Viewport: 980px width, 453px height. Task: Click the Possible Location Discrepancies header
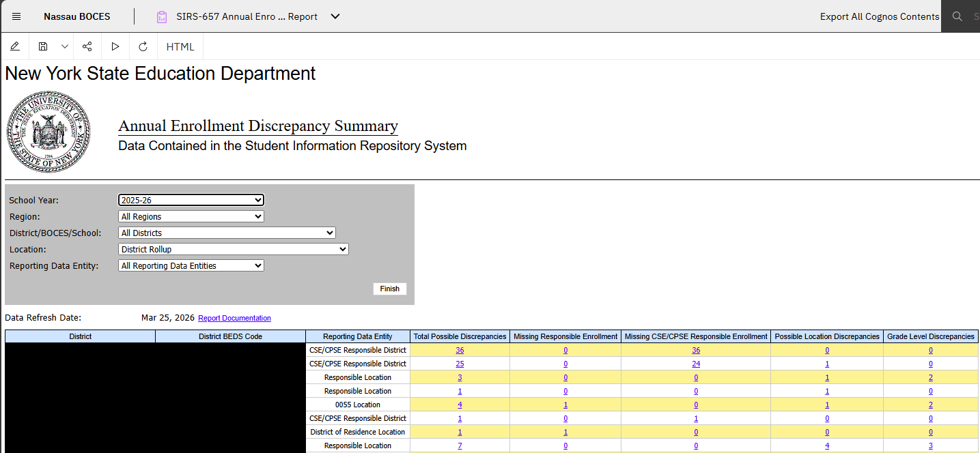[827, 336]
